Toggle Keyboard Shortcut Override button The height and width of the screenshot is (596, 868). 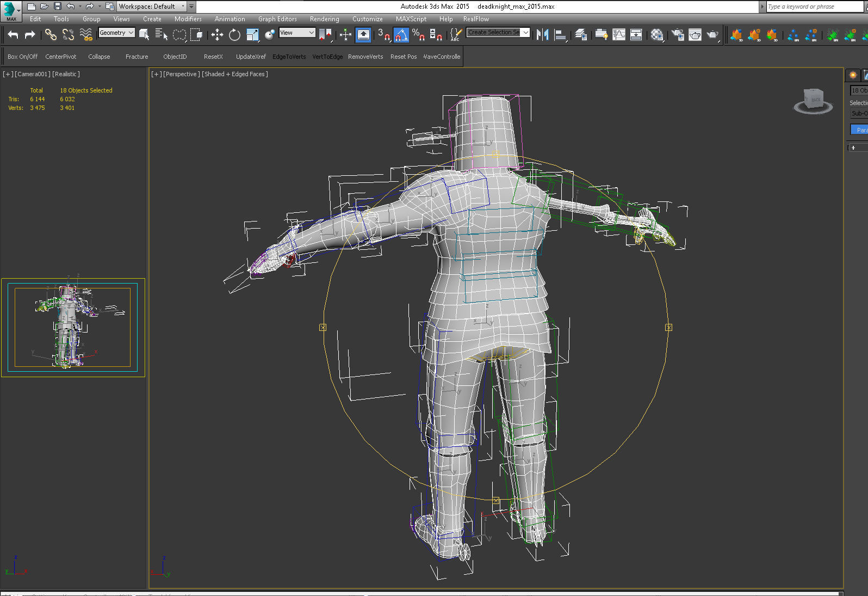pos(363,35)
